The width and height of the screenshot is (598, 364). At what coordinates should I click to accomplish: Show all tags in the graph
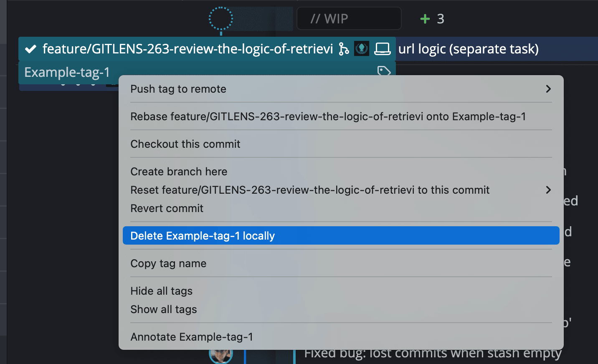point(164,309)
